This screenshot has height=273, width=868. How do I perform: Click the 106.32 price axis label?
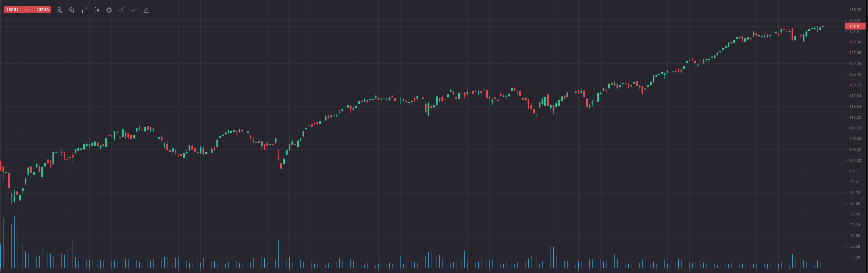[855, 150]
